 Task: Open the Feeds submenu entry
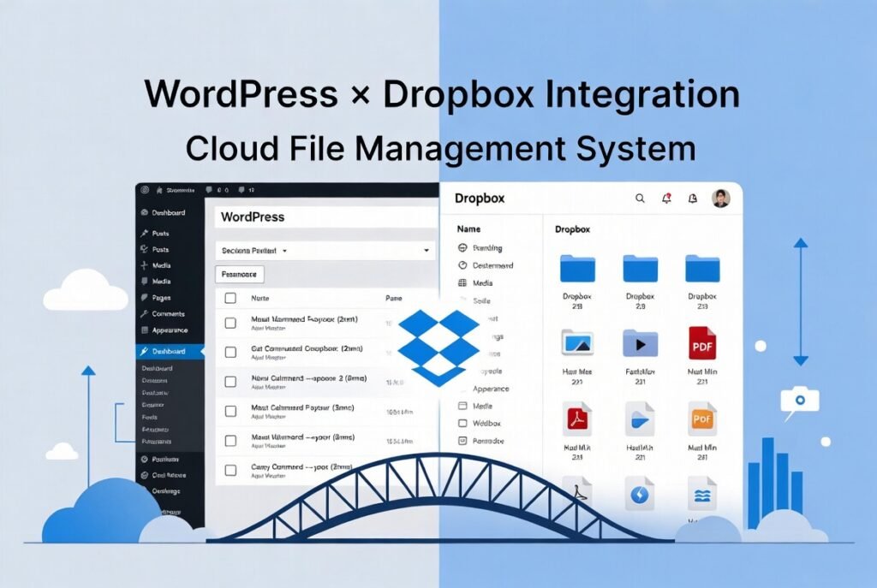[x=149, y=417]
